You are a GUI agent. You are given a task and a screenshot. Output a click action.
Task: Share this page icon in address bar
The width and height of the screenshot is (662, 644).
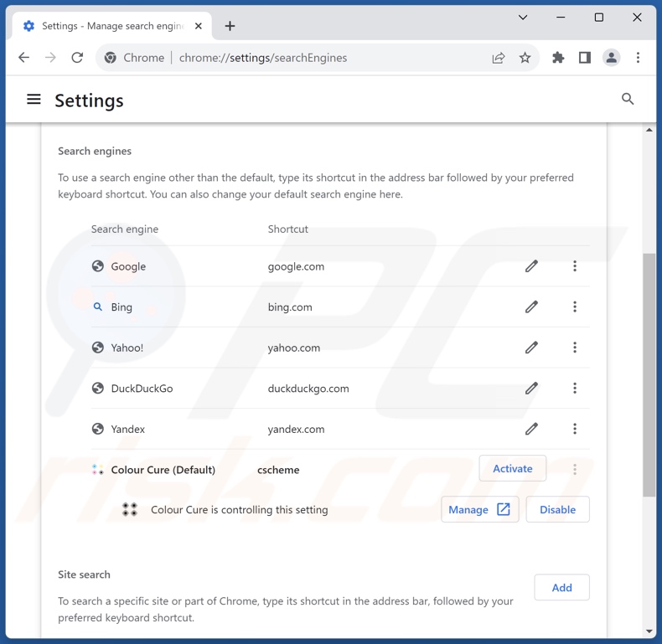click(x=499, y=58)
